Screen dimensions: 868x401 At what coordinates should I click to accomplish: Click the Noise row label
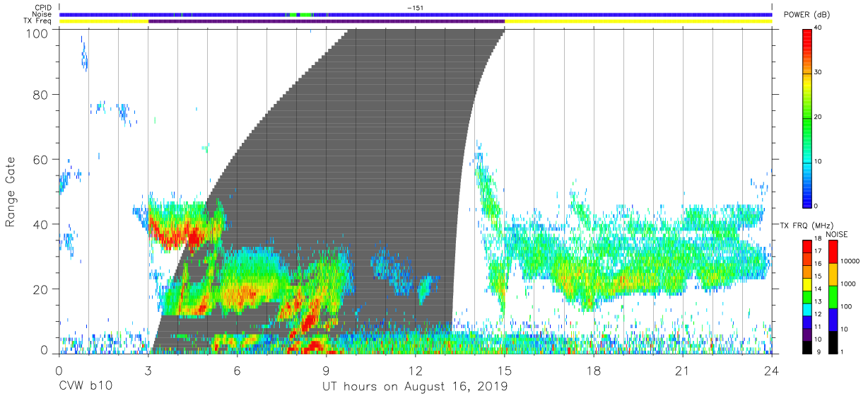pyautogui.click(x=43, y=14)
